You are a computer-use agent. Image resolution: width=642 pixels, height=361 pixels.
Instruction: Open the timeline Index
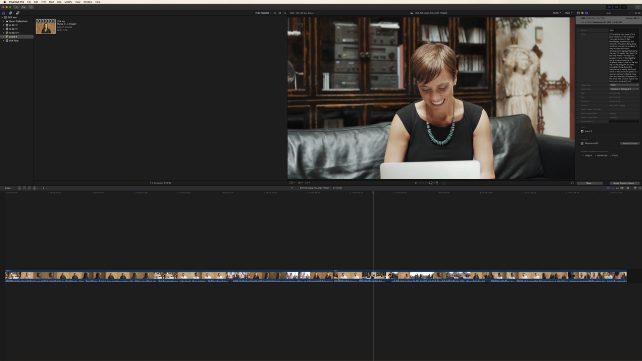point(8,188)
